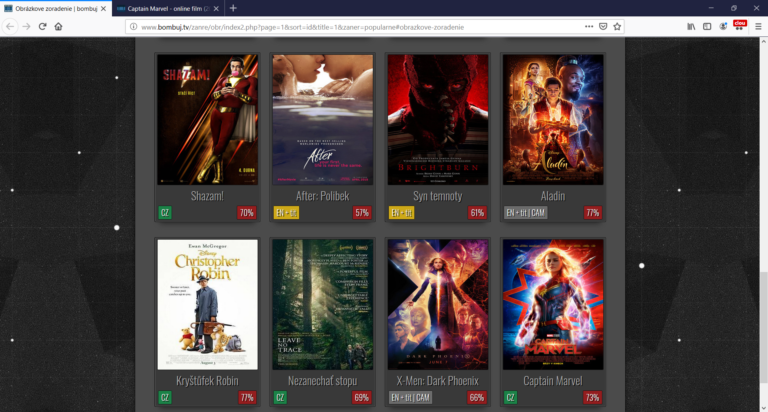This screenshot has height=412, width=768.
Task: Open the Shazam! movie title link
Action: 207,196
